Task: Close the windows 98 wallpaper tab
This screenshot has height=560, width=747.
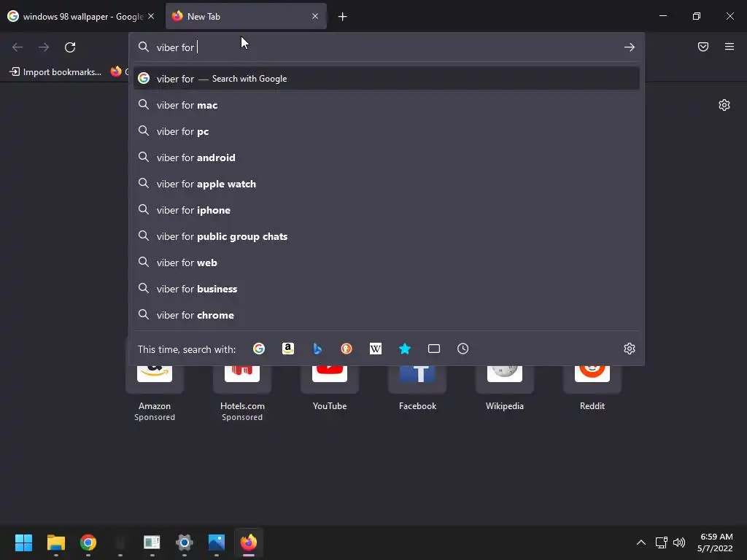Action: click(151, 16)
